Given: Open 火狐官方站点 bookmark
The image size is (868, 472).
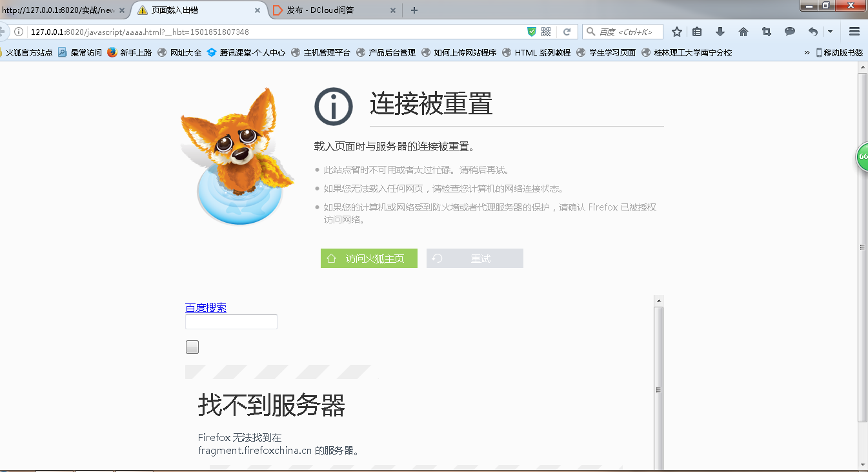Looking at the screenshot, I should 26,53.
